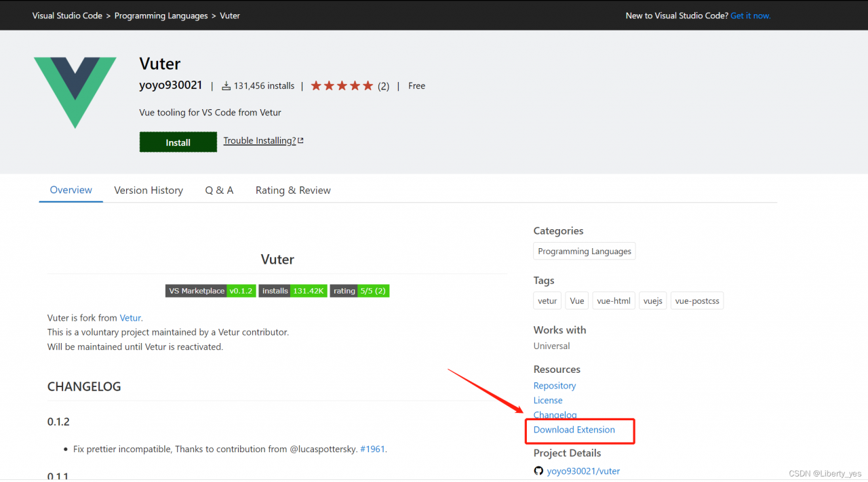Select the Vue tag

coord(577,301)
